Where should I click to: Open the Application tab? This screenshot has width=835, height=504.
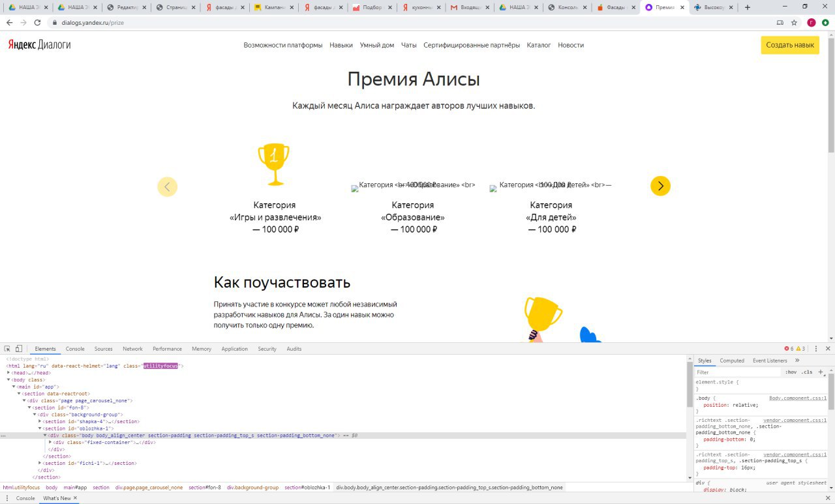tap(235, 349)
